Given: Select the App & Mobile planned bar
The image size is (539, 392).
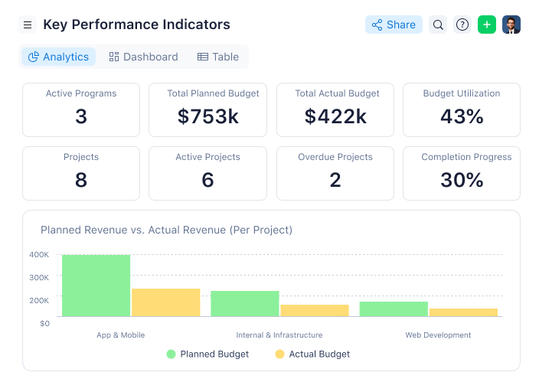Looking at the screenshot, I should tap(96, 286).
